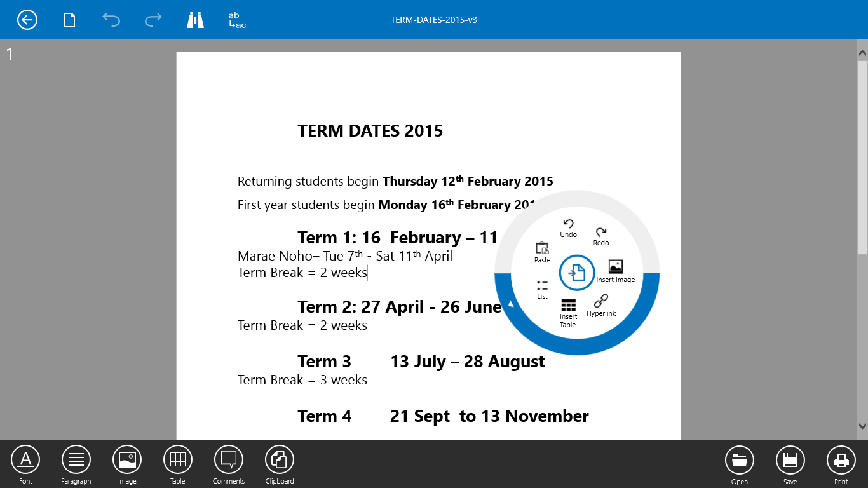868x488 pixels.
Task: Print the document
Action: (841, 465)
